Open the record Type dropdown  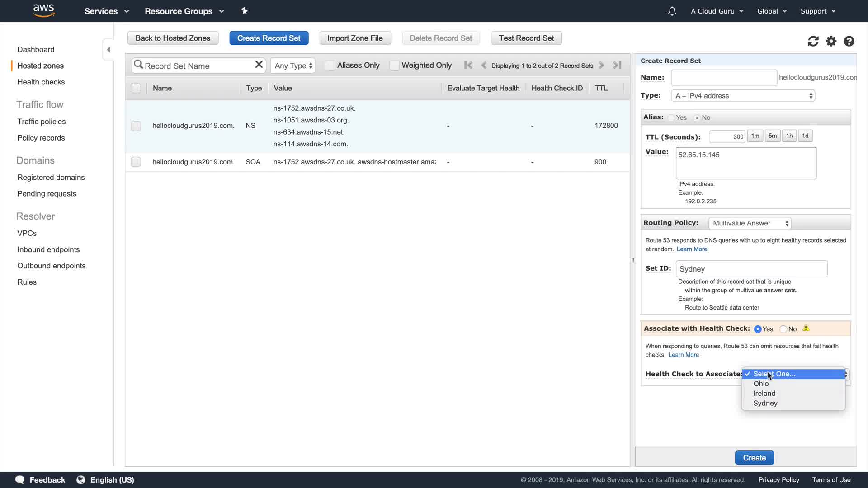pyautogui.click(x=744, y=96)
